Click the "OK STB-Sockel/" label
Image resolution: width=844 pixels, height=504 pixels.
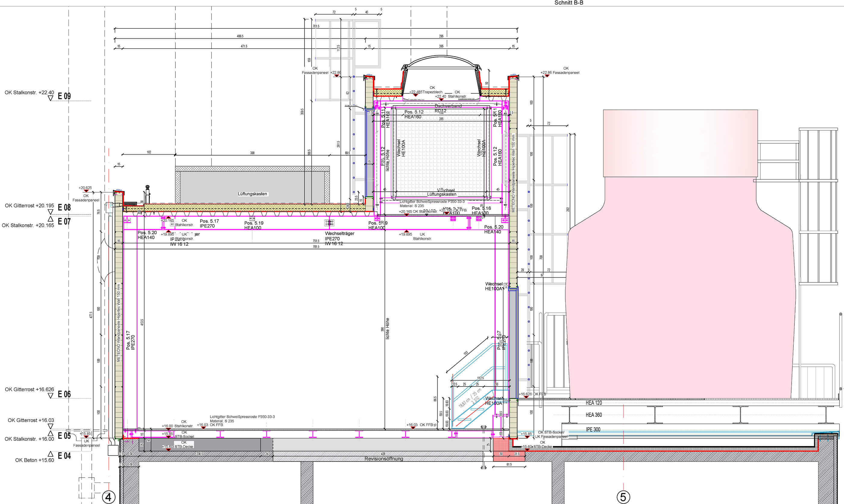[551, 432]
